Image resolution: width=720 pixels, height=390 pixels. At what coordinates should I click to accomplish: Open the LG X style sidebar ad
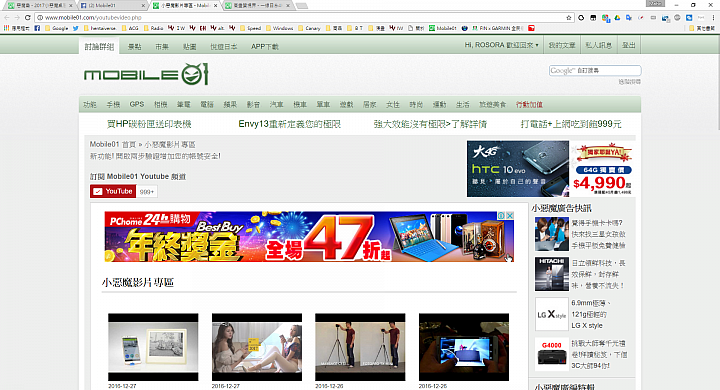(551, 314)
